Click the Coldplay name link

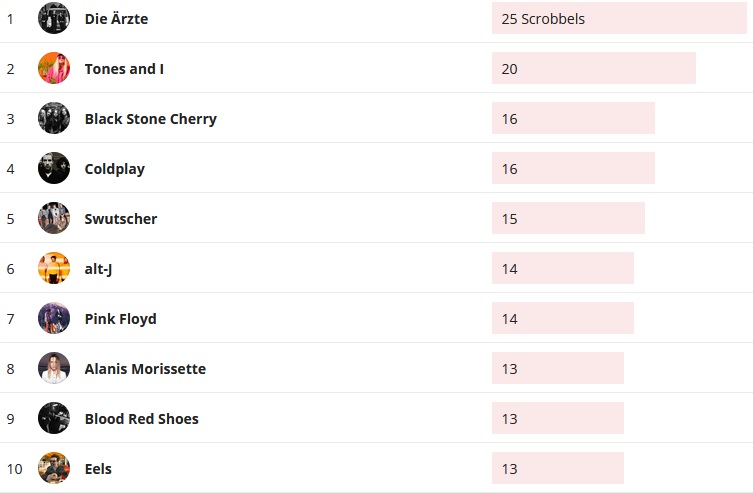pos(114,169)
